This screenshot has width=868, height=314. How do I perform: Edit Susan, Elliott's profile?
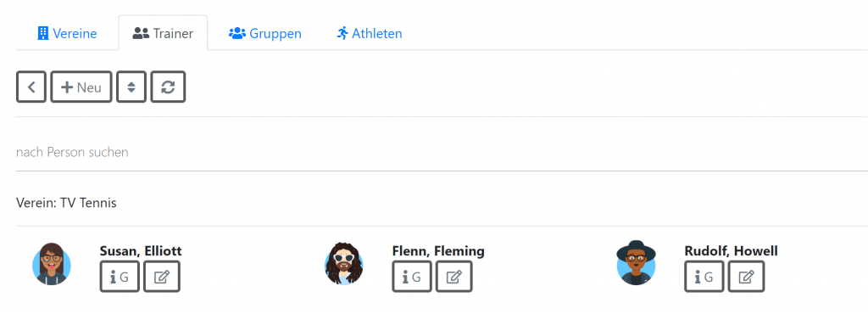coord(162,277)
